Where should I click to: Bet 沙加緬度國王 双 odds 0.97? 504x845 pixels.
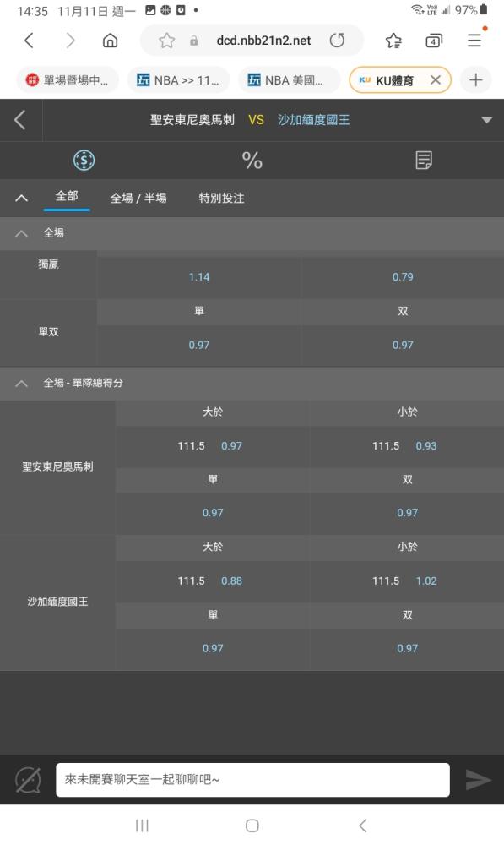pos(407,648)
